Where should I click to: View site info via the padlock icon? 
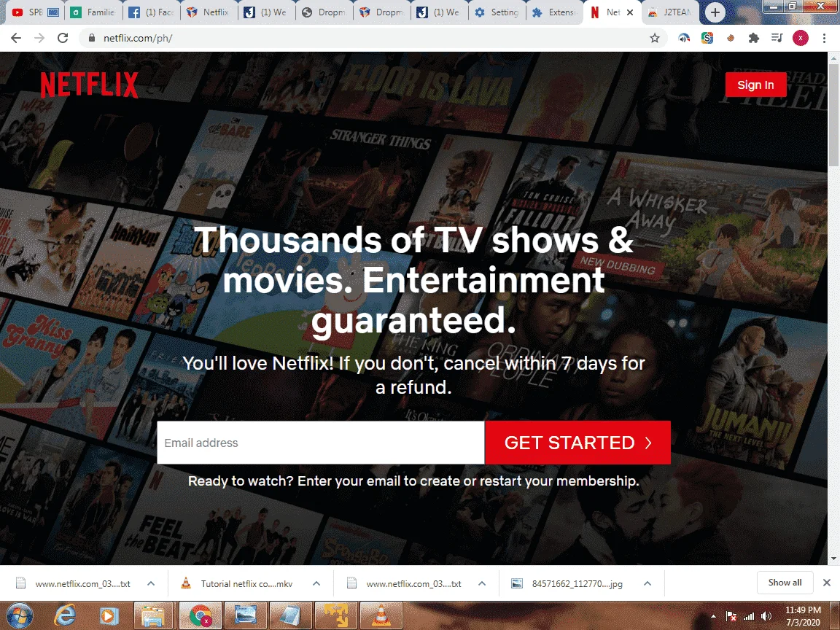pos(92,38)
